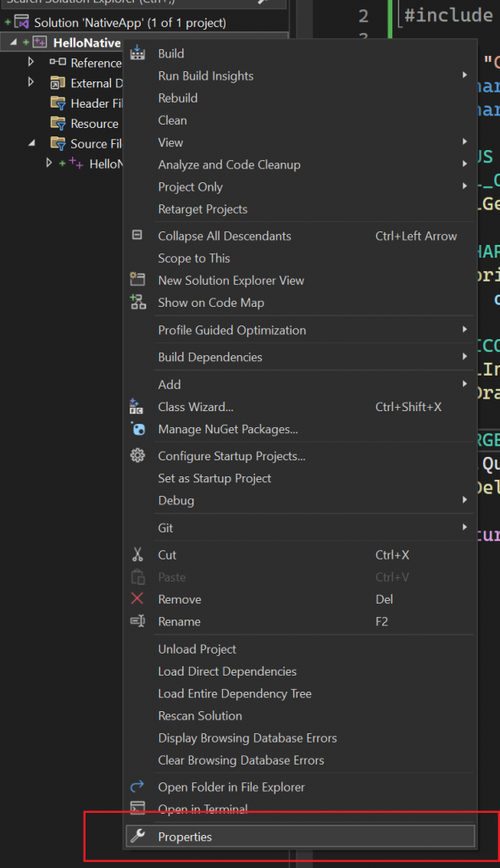Choose Set as Startup Project
This screenshot has width=500, height=868.
tap(214, 478)
